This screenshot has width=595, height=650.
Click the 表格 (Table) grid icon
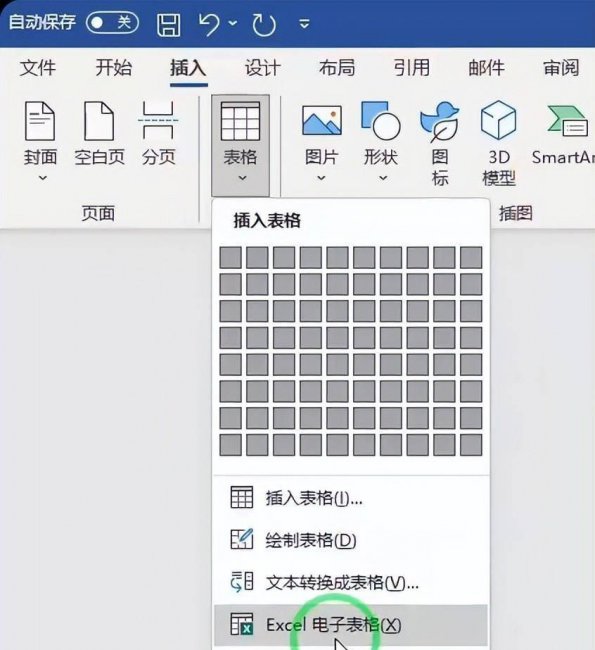[x=240, y=121]
